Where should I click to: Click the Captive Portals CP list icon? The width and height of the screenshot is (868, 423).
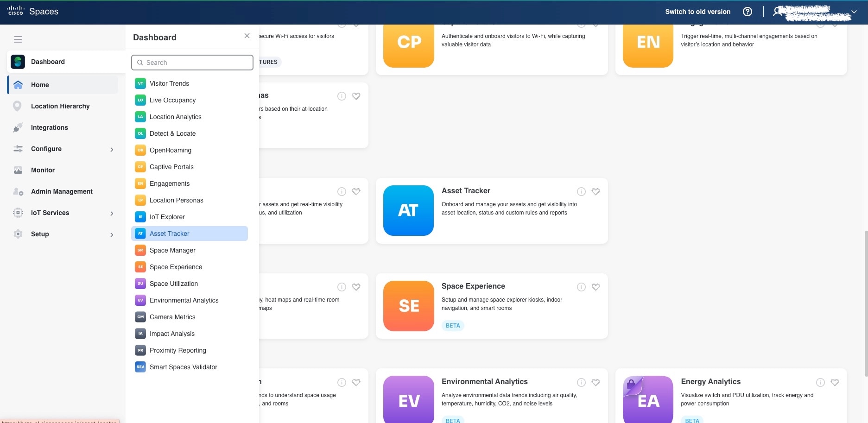140,167
